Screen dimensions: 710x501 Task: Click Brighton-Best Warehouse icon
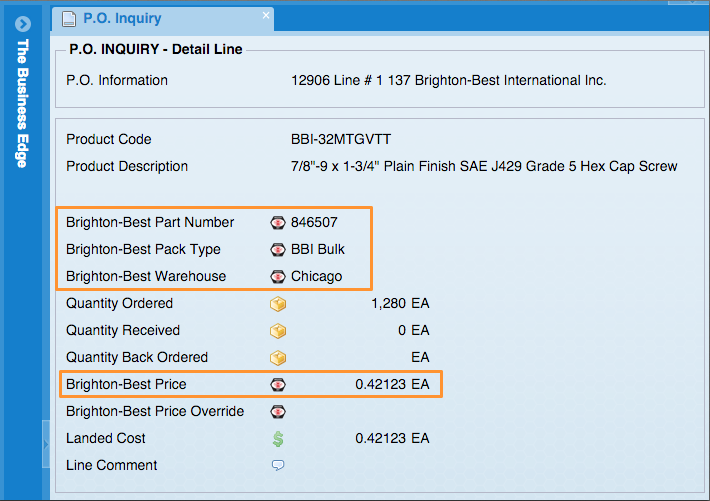tap(278, 276)
